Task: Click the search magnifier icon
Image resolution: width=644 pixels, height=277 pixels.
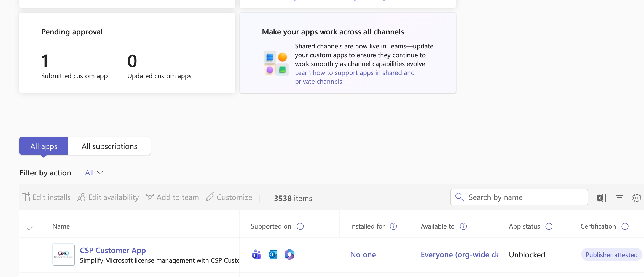Action: pos(460,197)
